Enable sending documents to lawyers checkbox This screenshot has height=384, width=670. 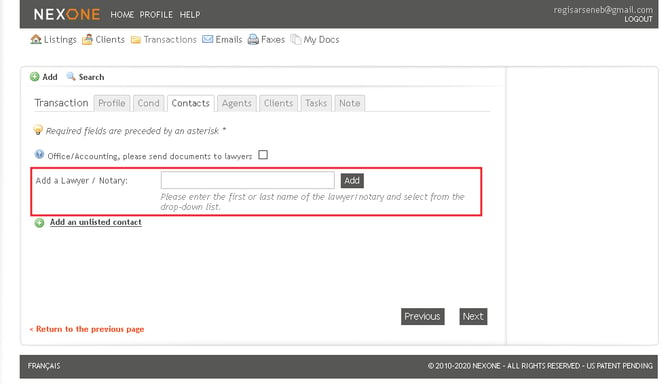pyautogui.click(x=263, y=155)
